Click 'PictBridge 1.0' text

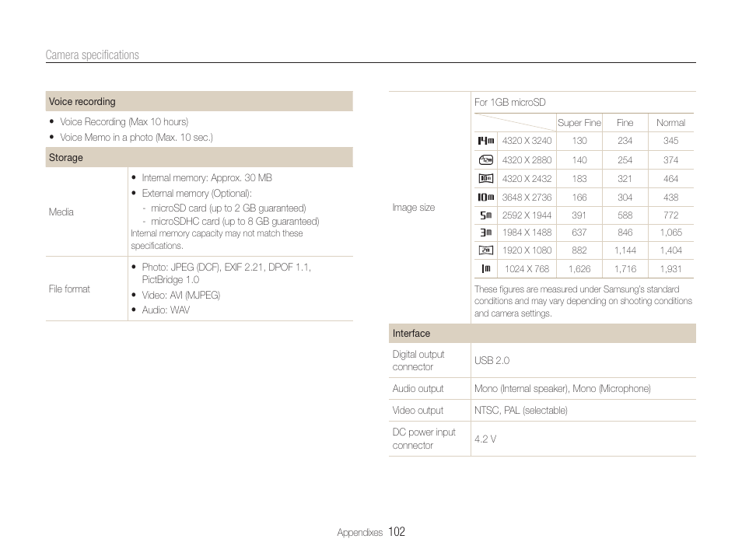[170, 280]
